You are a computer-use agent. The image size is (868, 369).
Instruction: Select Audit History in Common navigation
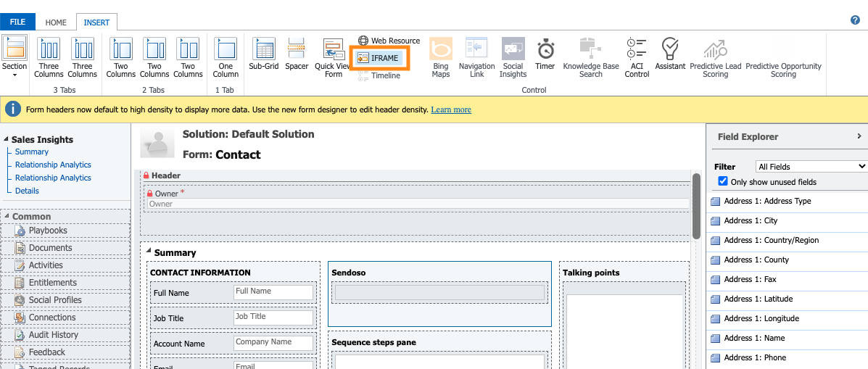(65, 335)
